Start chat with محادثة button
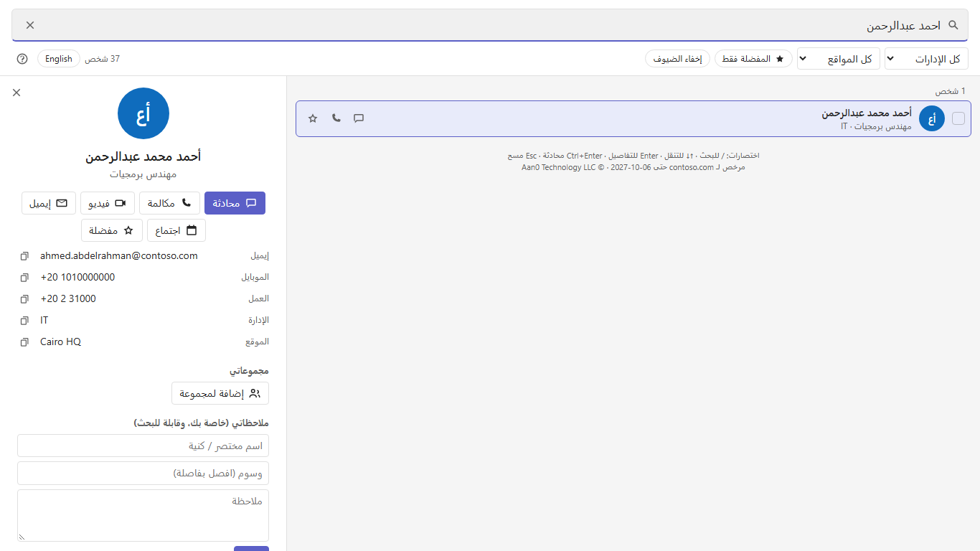 (x=235, y=203)
